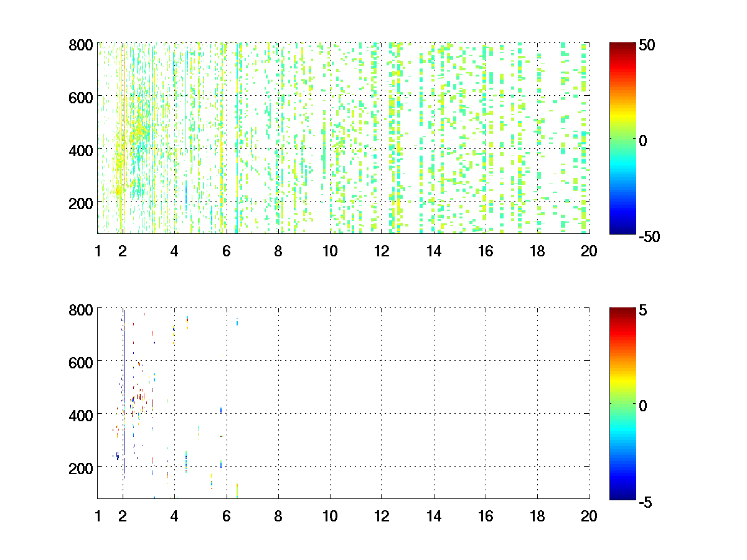Pick x-axis tick '2' under lower plot
This screenshot has height=560, width=747.
point(123,516)
